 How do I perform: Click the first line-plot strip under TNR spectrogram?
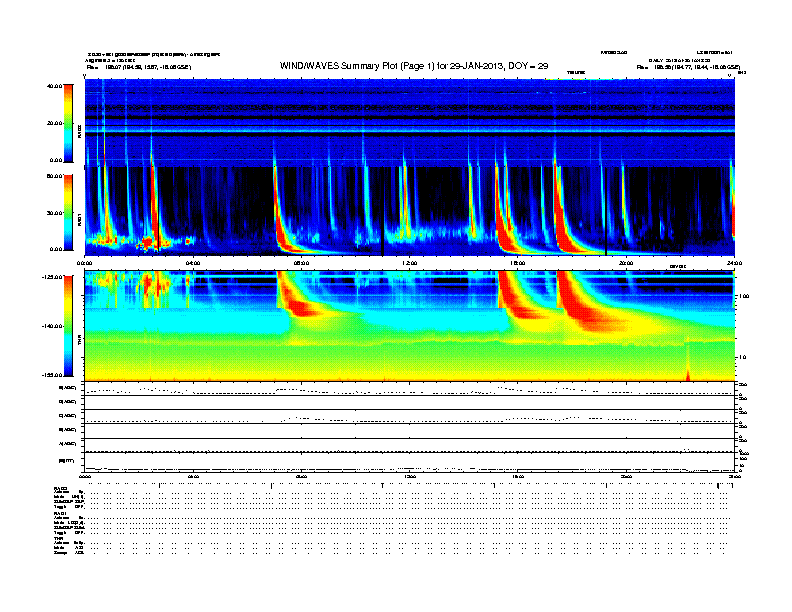tap(409, 389)
